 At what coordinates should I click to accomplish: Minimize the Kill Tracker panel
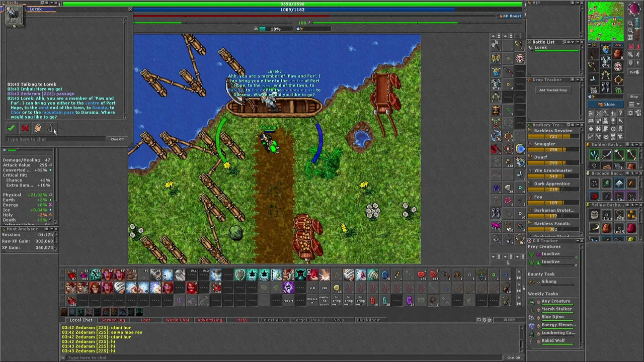pos(577,241)
